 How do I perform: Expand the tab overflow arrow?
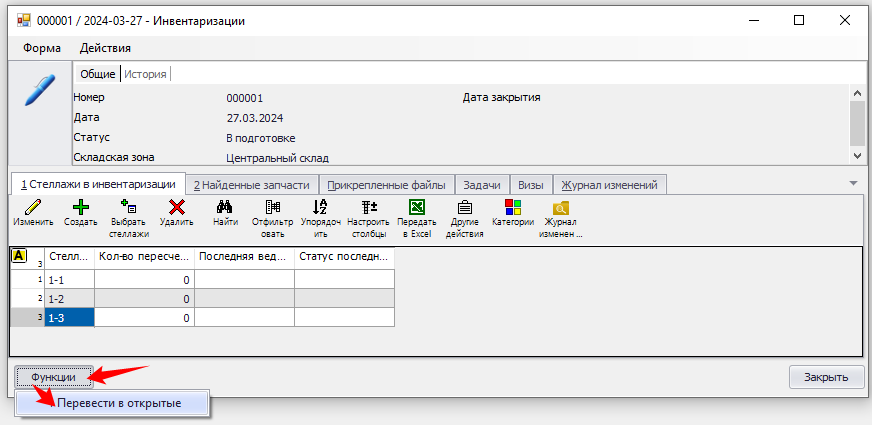point(853,183)
